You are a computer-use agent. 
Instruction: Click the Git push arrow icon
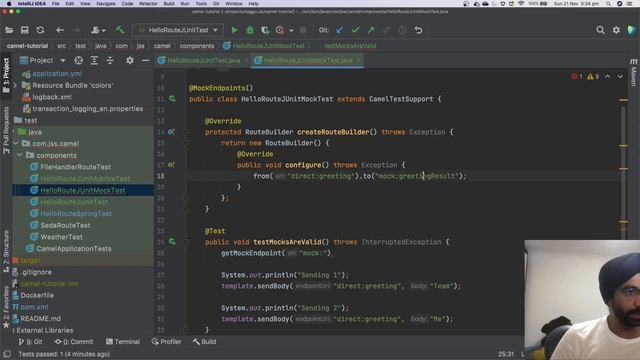click(371, 30)
